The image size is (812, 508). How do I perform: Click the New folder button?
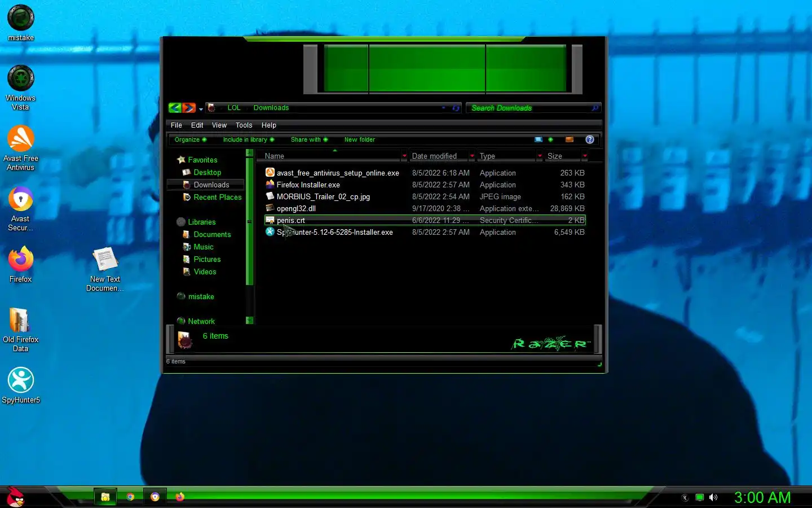tap(360, 139)
